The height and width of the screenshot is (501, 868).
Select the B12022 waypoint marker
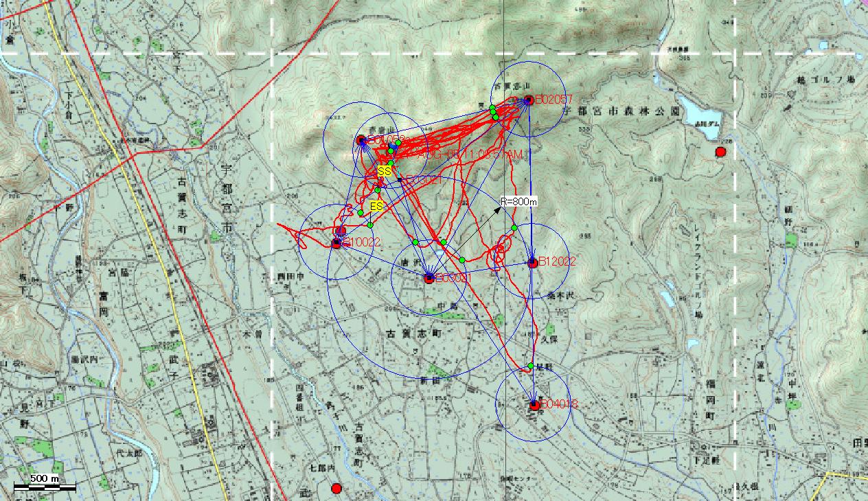click(532, 262)
